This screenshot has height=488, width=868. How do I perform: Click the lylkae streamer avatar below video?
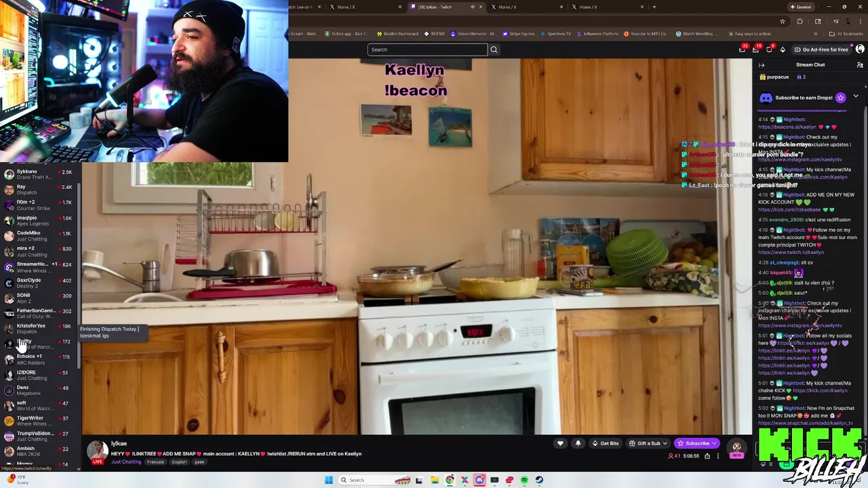pyautogui.click(x=97, y=451)
